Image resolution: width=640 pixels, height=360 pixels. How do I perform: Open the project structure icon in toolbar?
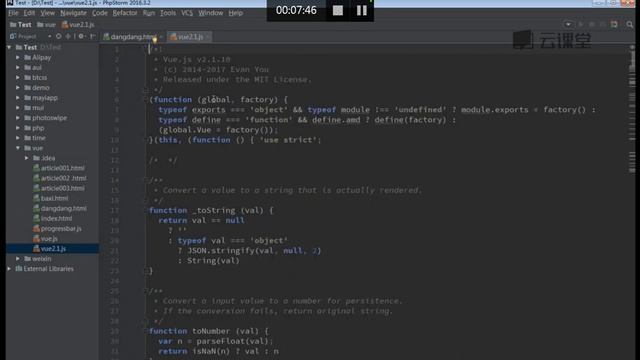click(614, 24)
